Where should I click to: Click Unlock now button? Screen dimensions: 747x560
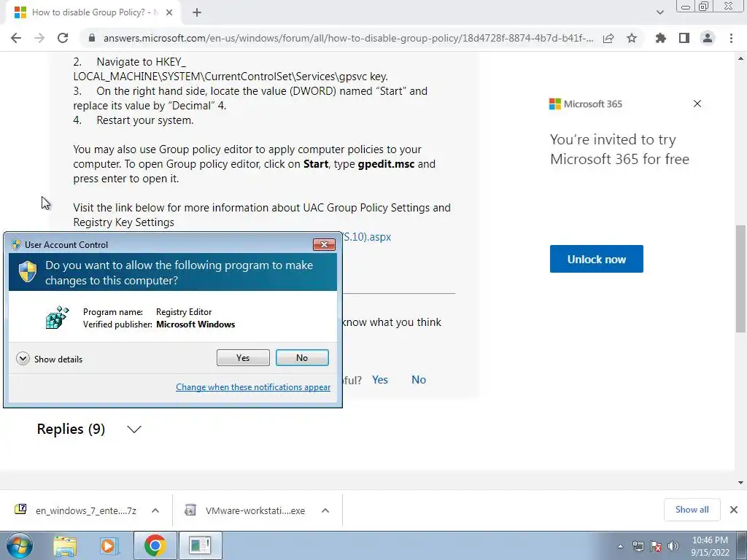click(x=597, y=259)
